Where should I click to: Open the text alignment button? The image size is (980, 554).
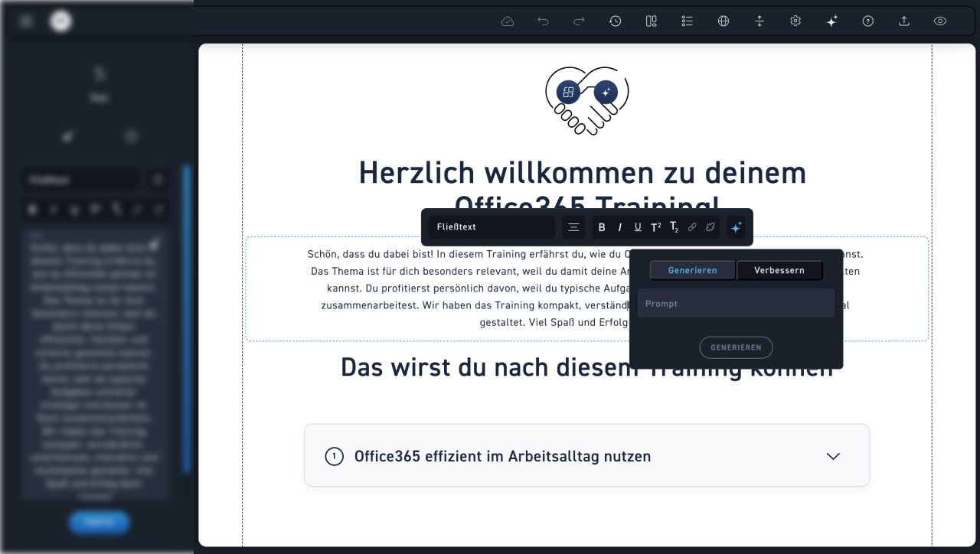tap(573, 227)
